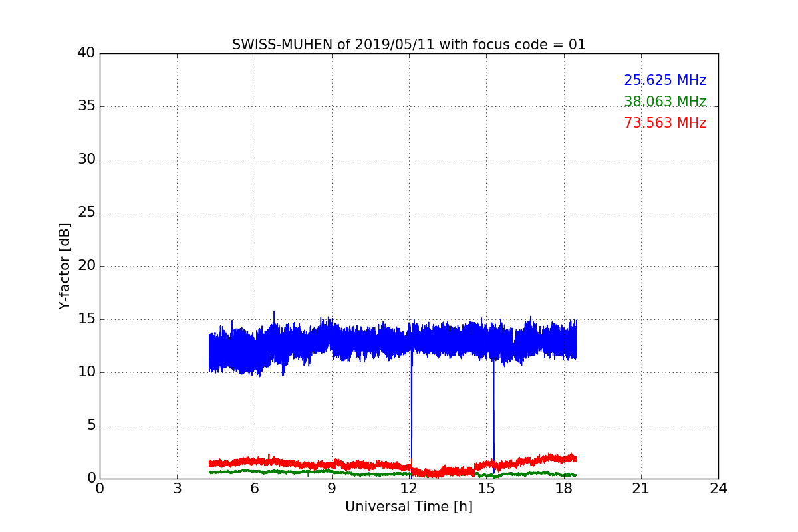The width and height of the screenshot is (798, 532).
Task: Click the x-axis tick label 12
Action: click(x=409, y=489)
